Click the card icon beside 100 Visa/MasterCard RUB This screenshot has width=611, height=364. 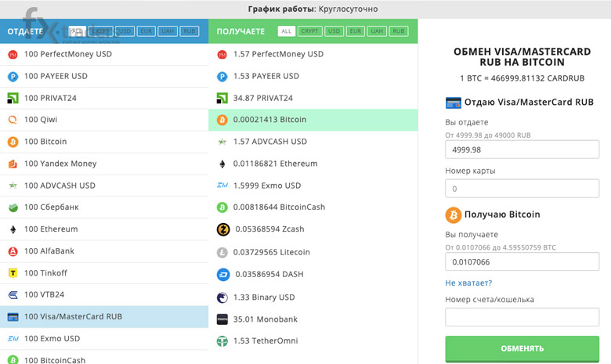(x=13, y=317)
